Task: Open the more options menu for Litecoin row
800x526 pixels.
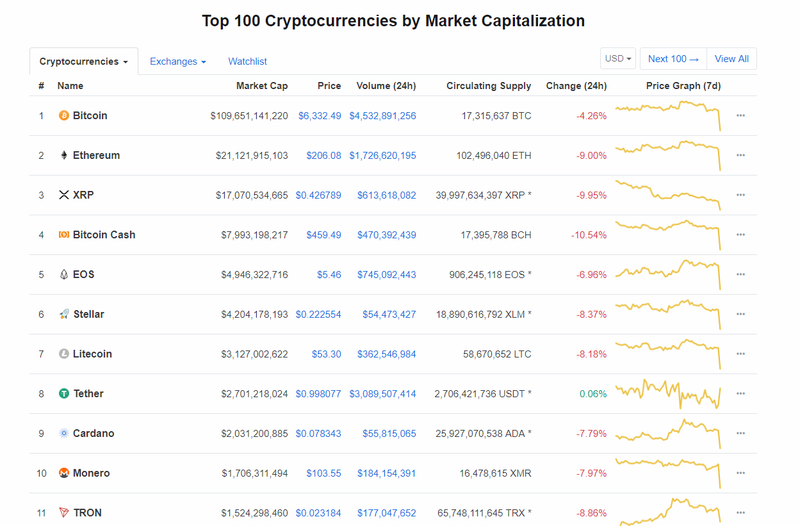Action: 740,354
